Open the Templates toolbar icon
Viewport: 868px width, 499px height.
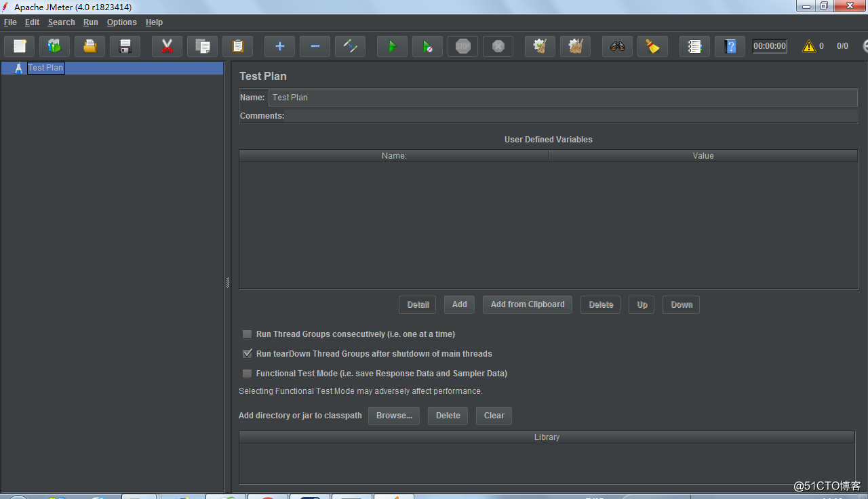(x=54, y=46)
